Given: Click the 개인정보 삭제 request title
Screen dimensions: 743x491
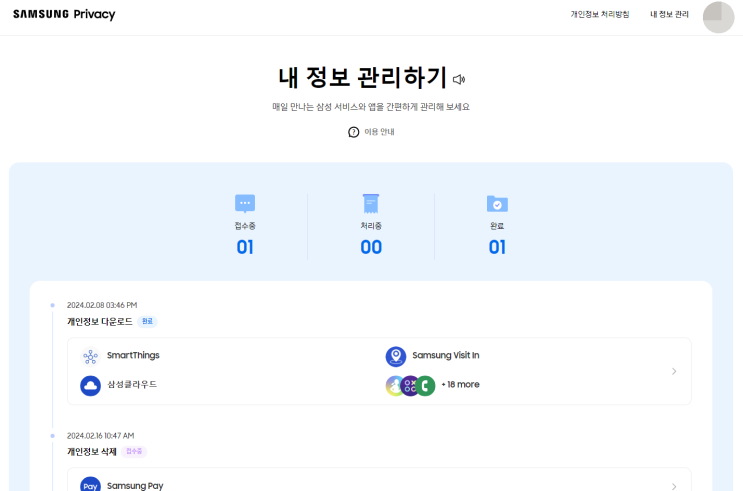Looking at the screenshot, I should (x=91, y=452).
